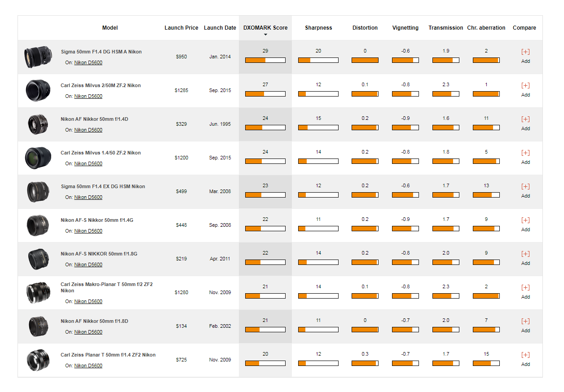Click [+] compare icon for Sigma 50mm F1.4 DG HSM A
This screenshot has height=392, width=564.
point(525,52)
